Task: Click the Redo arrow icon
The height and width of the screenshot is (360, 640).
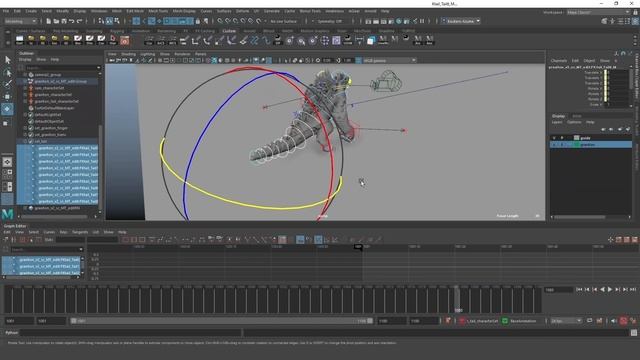Action: tap(80, 21)
